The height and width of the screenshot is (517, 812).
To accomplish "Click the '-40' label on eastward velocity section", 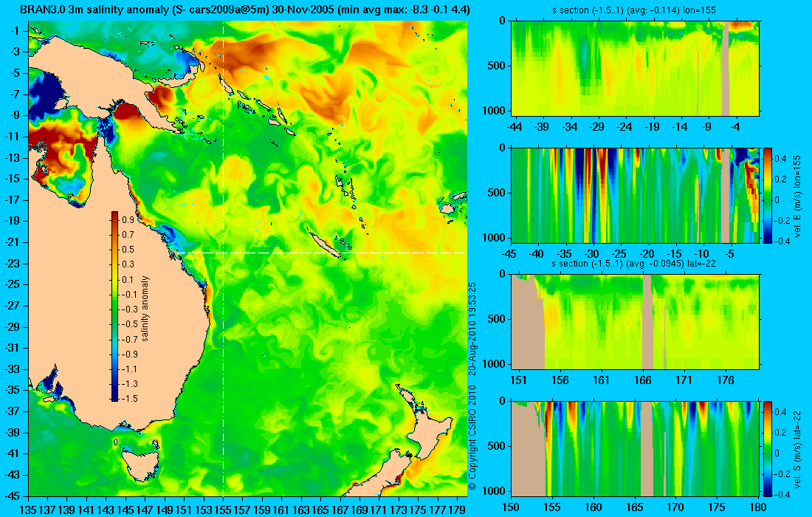I will pos(537,254).
